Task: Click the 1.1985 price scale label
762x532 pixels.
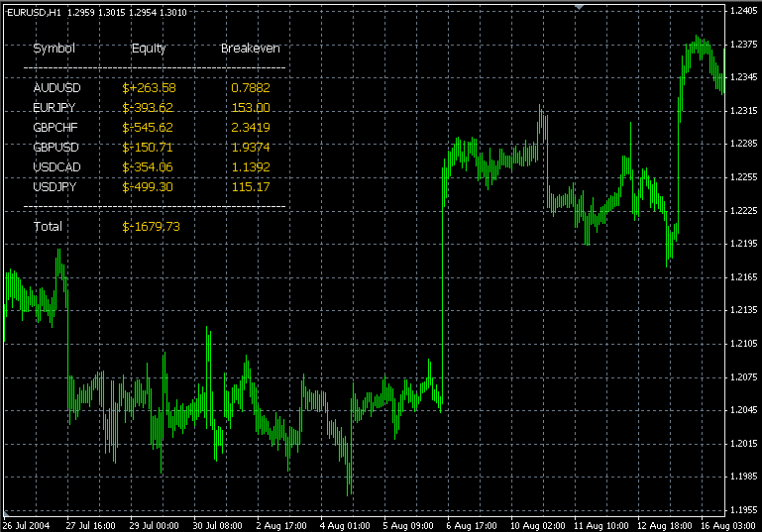Action: click(744, 477)
